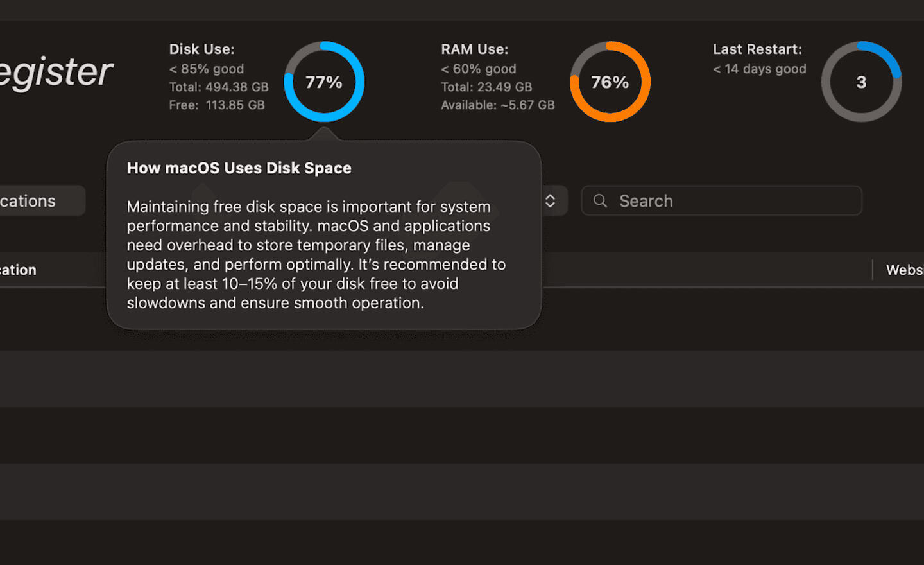The width and height of the screenshot is (924, 565).
Task: Click the Disk Use: label
Action: click(201, 49)
